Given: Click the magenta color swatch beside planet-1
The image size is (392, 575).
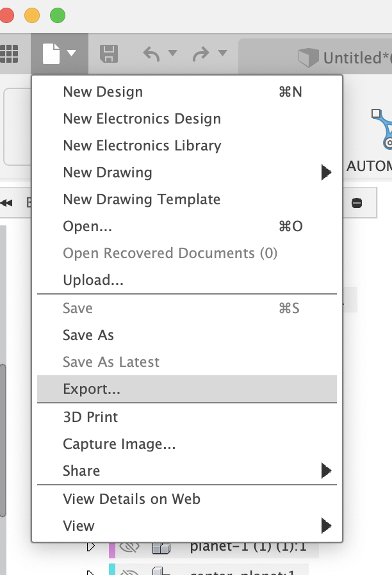Looking at the screenshot, I should click(x=112, y=547).
